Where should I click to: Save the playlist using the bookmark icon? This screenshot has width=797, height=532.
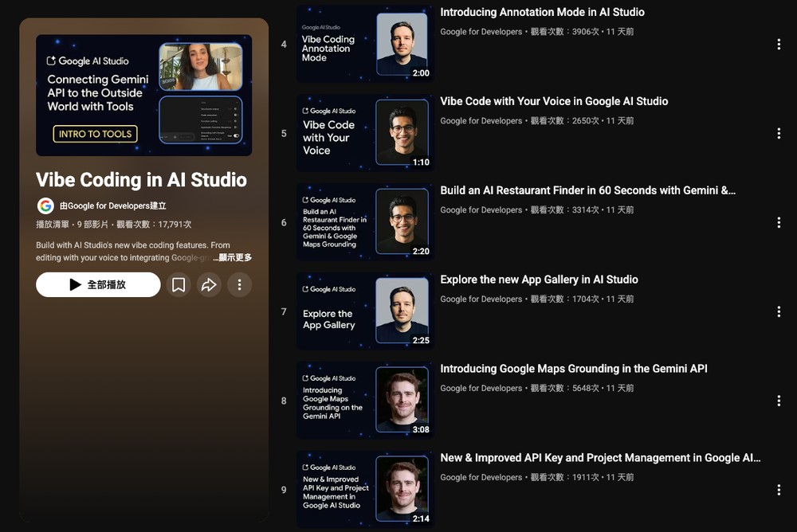tap(179, 284)
